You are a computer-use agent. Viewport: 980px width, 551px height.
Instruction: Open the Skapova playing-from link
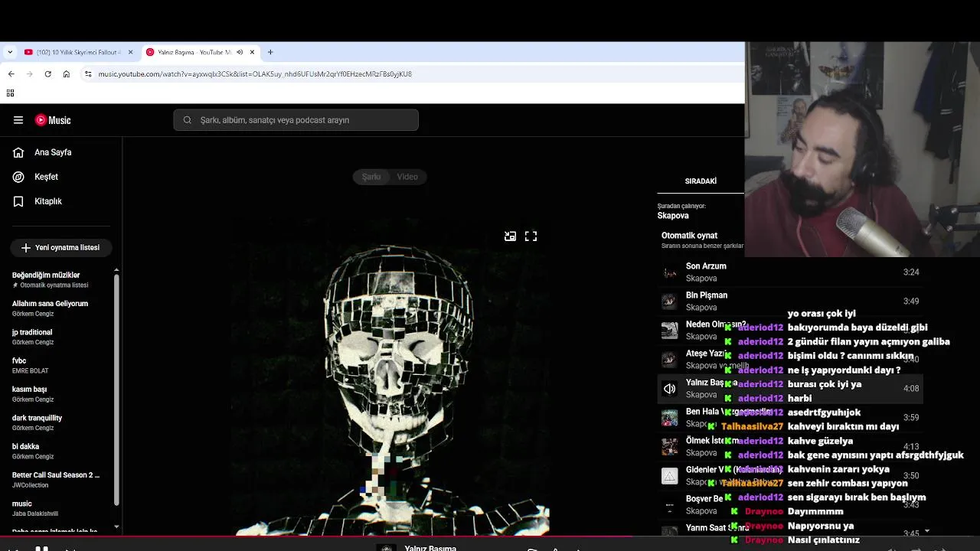coord(673,216)
